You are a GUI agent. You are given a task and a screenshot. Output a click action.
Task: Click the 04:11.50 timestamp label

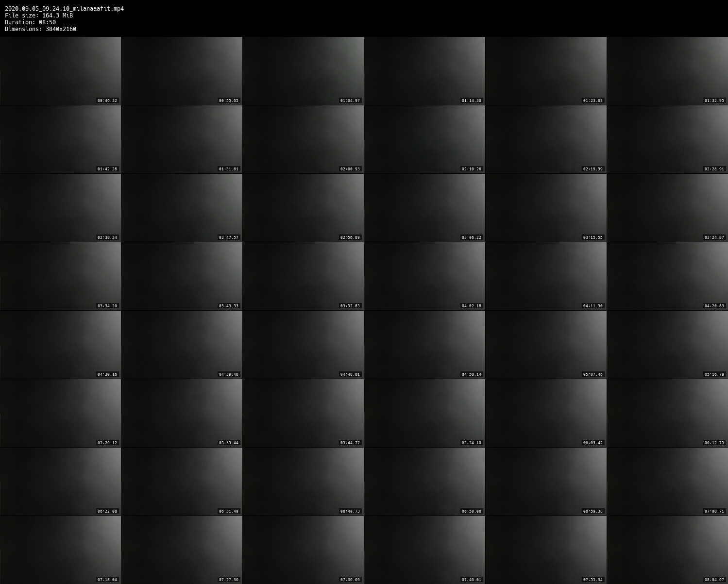pyautogui.click(x=593, y=306)
